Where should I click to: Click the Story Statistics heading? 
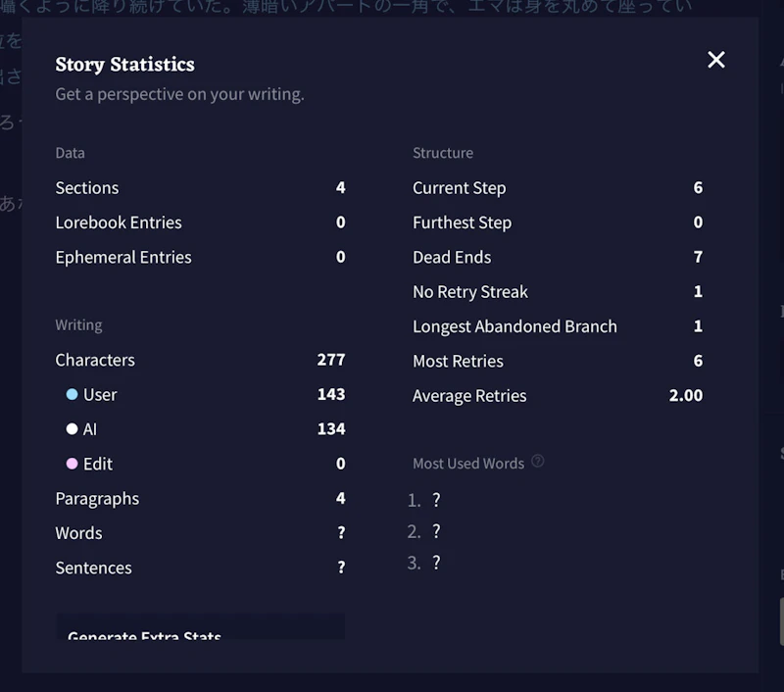pos(124,65)
